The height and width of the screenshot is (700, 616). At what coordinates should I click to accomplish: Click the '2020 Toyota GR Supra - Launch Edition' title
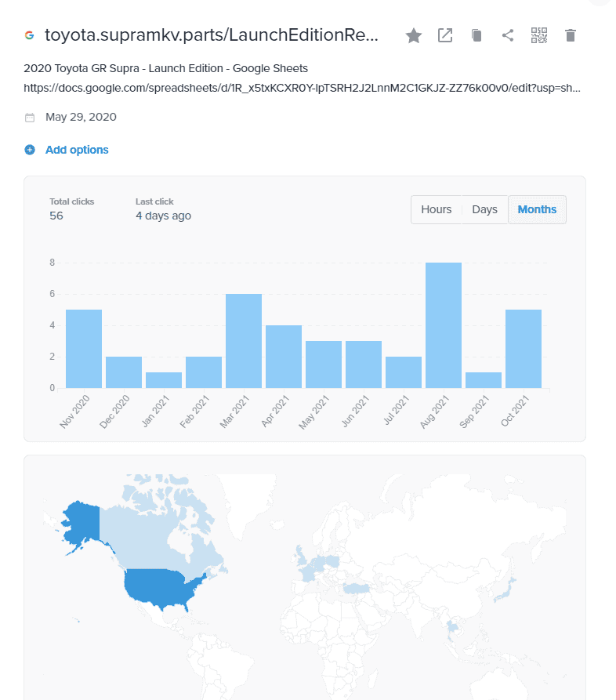pos(165,68)
